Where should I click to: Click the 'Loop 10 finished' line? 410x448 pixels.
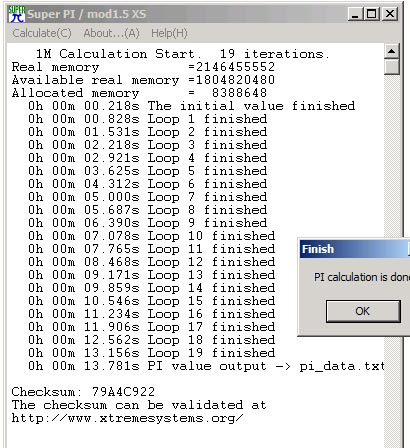pos(152,236)
